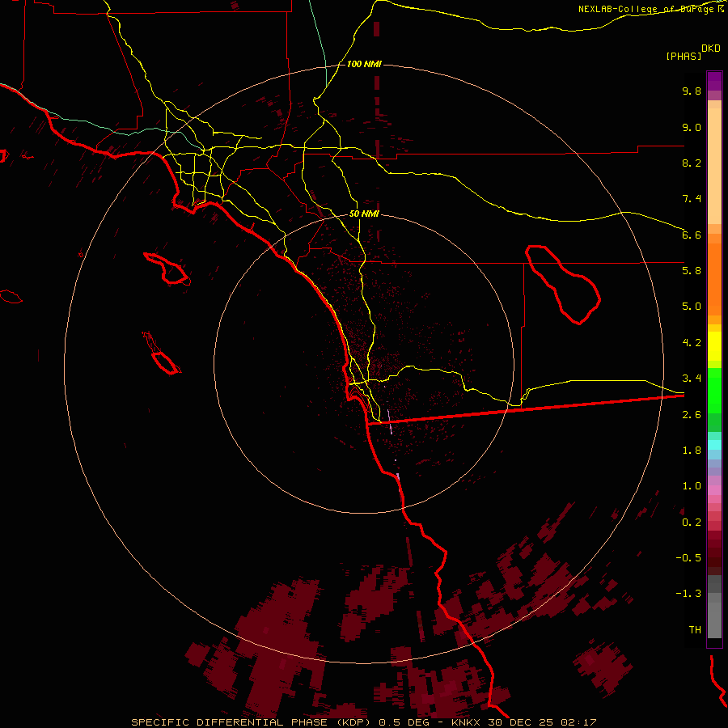728x728 pixels.
Task: Click the KNKX radar site identifier
Action: (467, 722)
